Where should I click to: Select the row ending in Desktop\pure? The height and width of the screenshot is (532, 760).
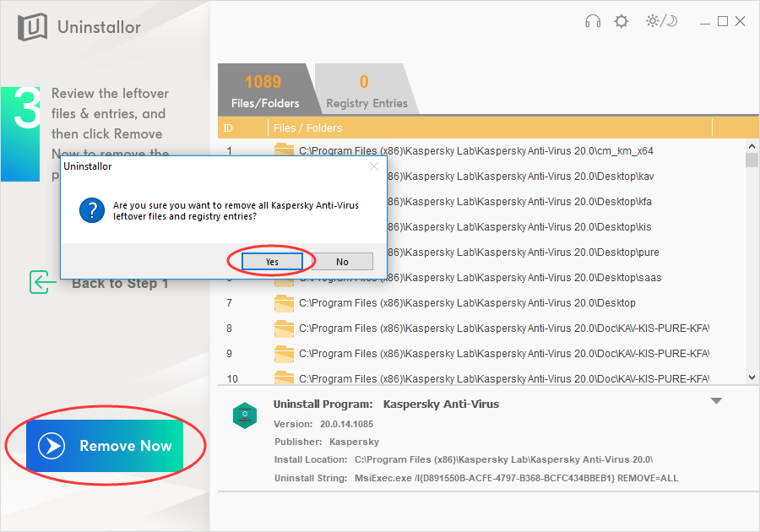pos(523,252)
